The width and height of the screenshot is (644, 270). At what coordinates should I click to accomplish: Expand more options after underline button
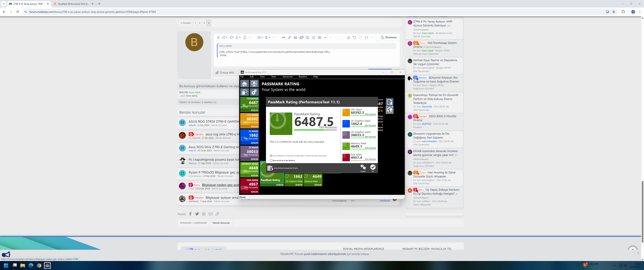(x=250, y=37)
